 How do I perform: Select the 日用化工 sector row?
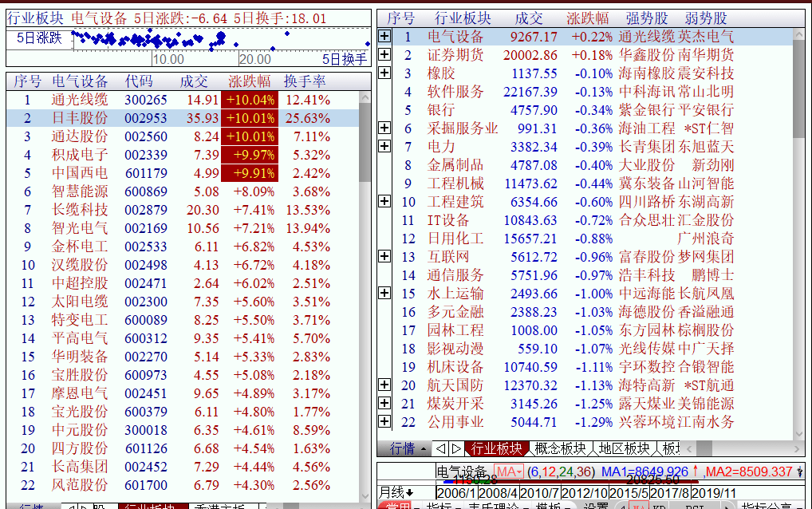pos(593,239)
